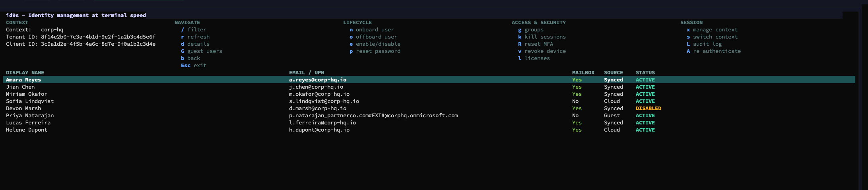Screen dimensions: 868x190
Task: Select the Lucas Ferreira row
Action: tap(429, 123)
